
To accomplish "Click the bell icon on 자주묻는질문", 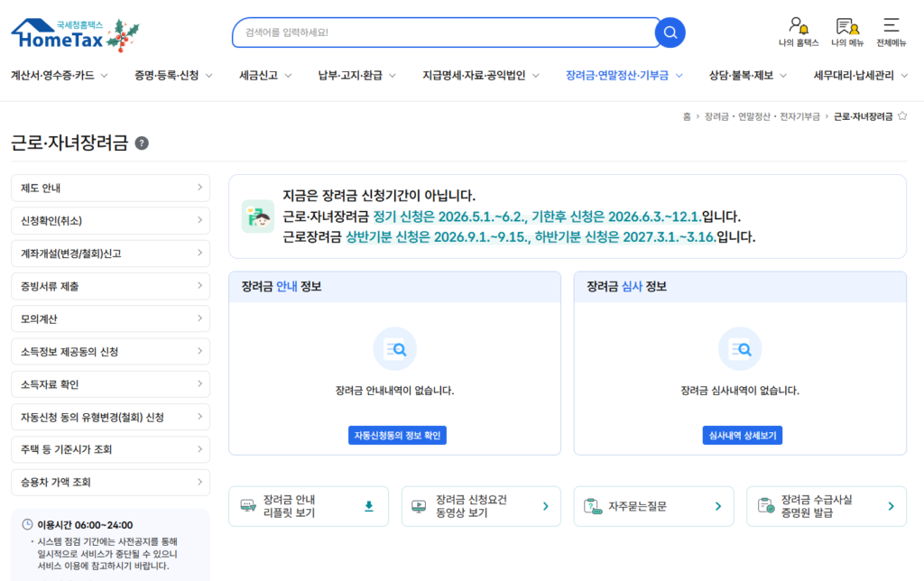I will [x=592, y=505].
